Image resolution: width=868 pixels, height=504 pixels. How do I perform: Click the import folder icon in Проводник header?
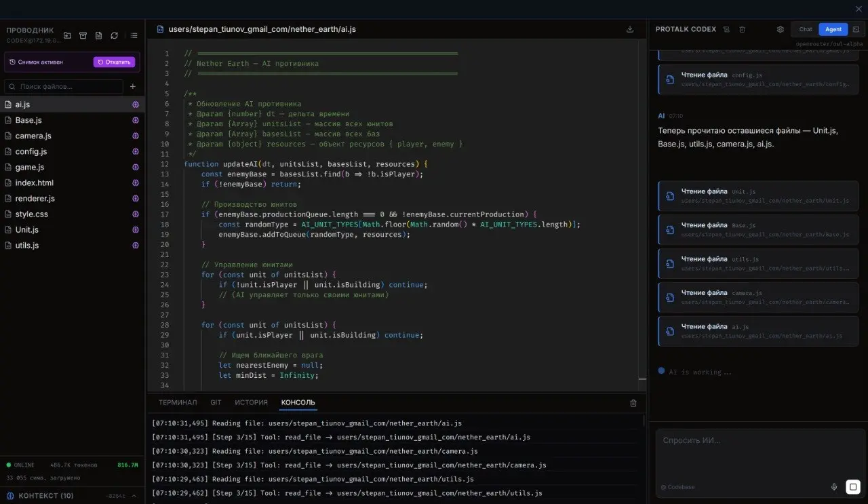click(67, 35)
